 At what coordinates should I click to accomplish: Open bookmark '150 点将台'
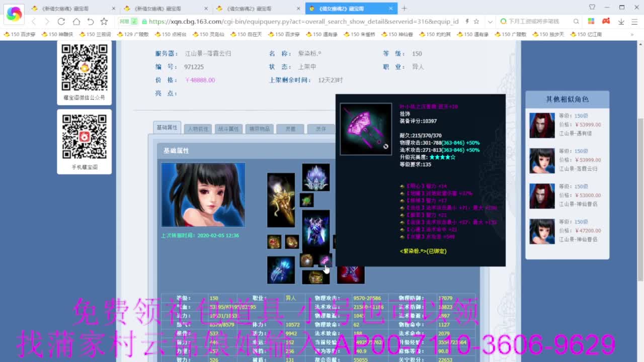click(170, 34)
